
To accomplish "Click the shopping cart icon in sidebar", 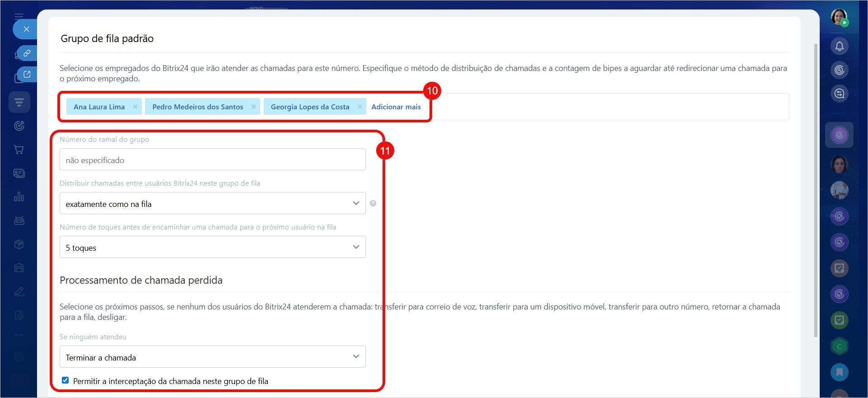I will (x=19, y=150).
